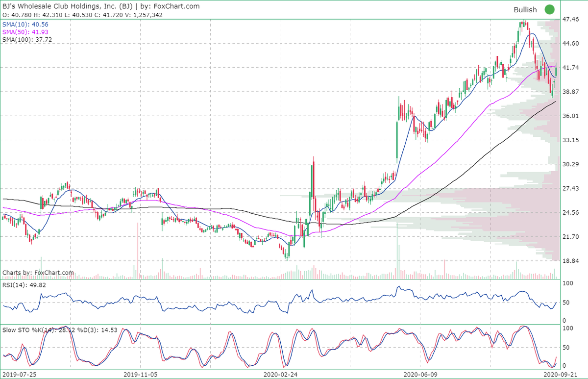Viewport: 588px width, 379px height.
Task: Click the SMA(100): 37.72 legend label
Action: coord(27,39)
